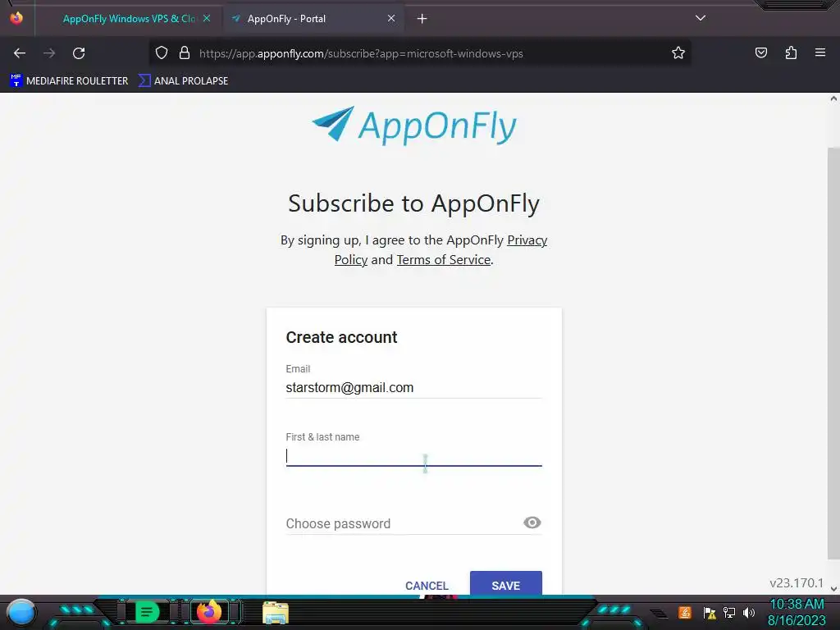Open the green notes app on taskbar
Screen dimensions: 840x630
(147, 612)
